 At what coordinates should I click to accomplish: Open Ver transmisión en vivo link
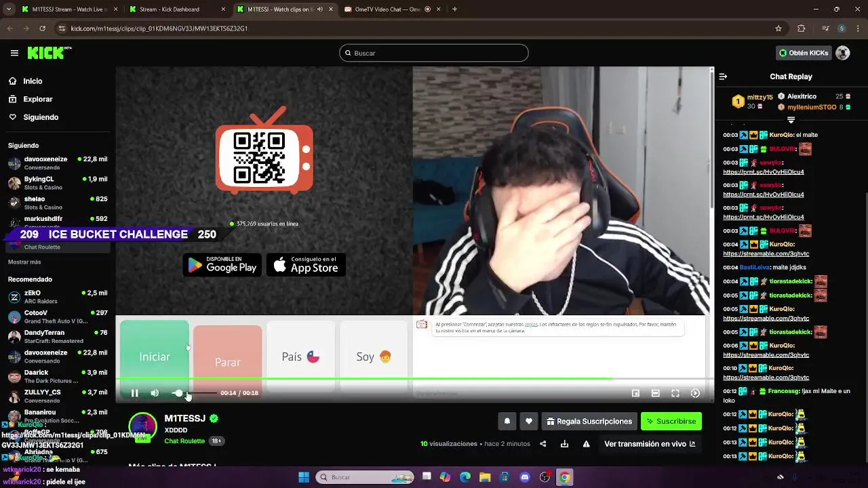point(650,444)
